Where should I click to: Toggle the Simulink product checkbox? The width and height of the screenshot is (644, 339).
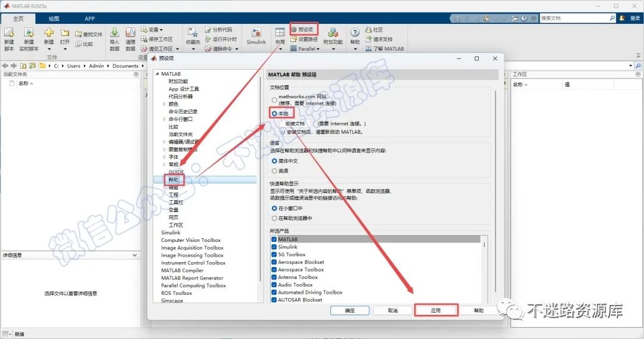pos(274,247)
